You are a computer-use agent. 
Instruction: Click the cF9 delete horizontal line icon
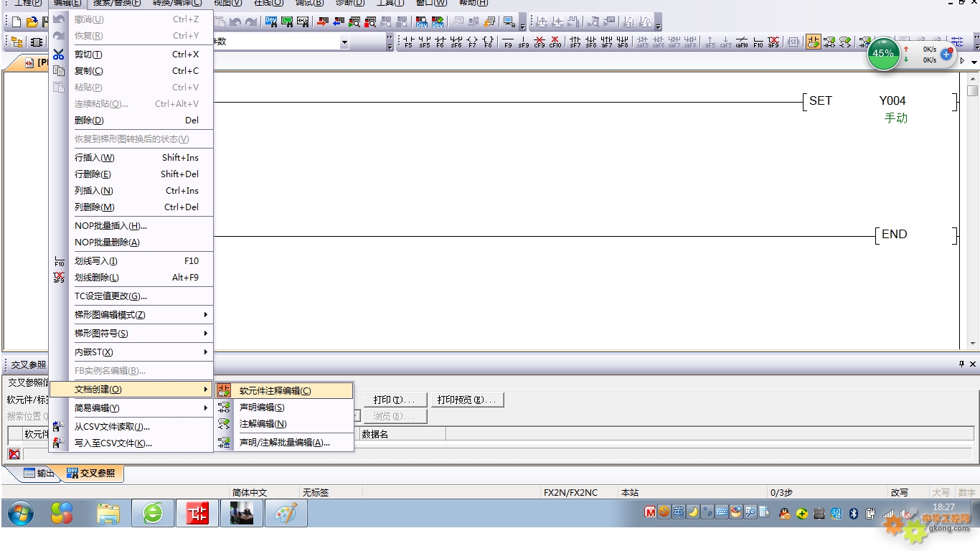(540, 42)
